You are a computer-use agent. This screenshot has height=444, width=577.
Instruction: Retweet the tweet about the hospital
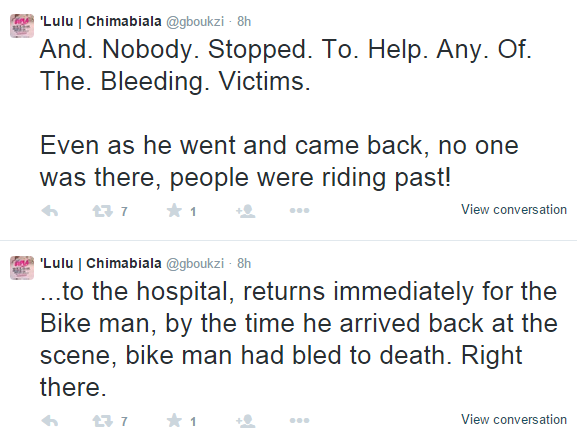click(x=102, y=420)
